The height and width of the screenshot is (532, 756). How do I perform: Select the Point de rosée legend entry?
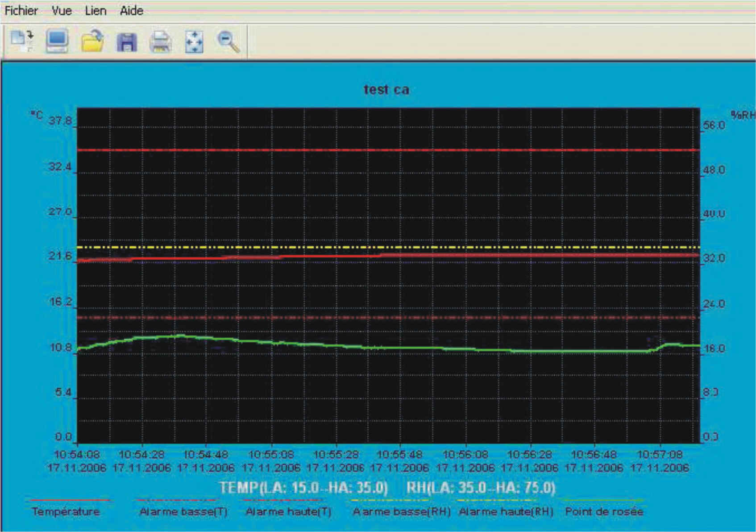coord(604,511)
